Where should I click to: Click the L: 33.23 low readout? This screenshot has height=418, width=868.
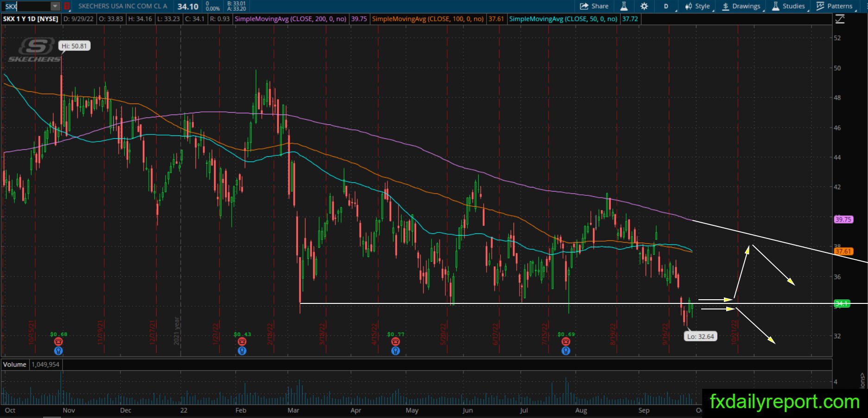[x=168, y=19]
